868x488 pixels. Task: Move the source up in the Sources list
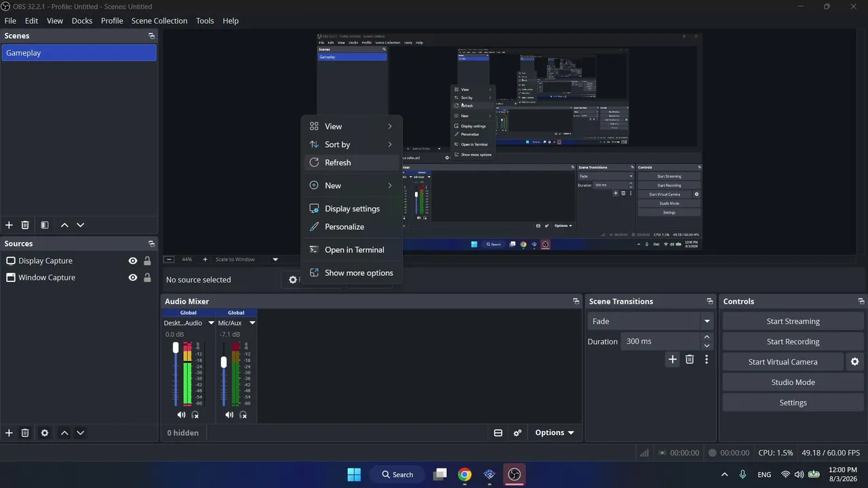point(64,433)
